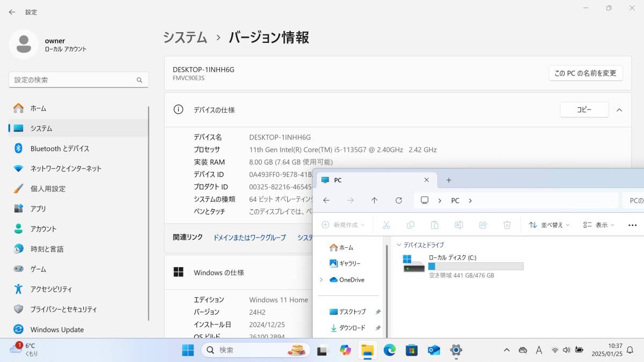Open the See more ellipsis in File Explorer

pyautogui.click(x=632, y=224)
